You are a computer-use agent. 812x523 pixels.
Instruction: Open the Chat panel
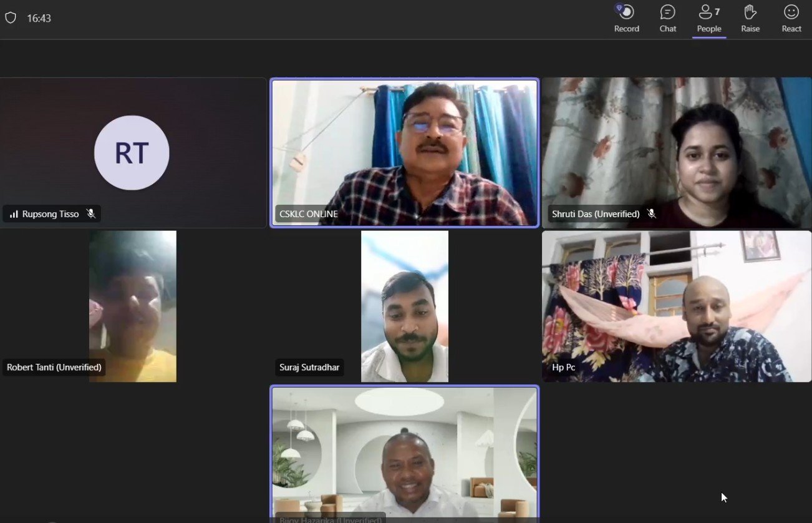click(667, 19)
